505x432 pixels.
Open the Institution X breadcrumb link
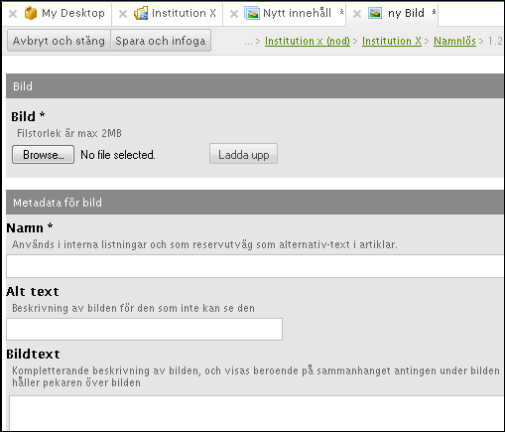tap(392, 41)
